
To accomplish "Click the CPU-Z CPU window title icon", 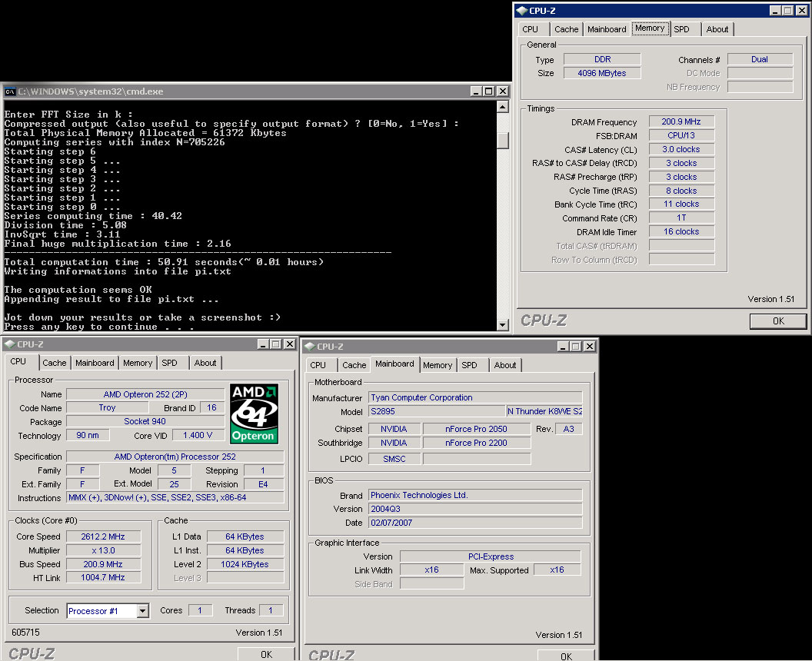I will (x=10, y=344).
